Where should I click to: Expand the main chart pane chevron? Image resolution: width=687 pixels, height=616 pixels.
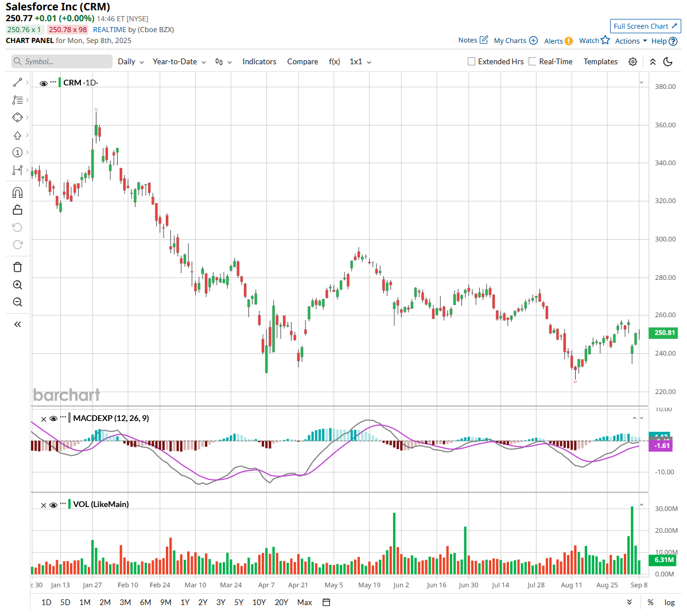point(642,83)
